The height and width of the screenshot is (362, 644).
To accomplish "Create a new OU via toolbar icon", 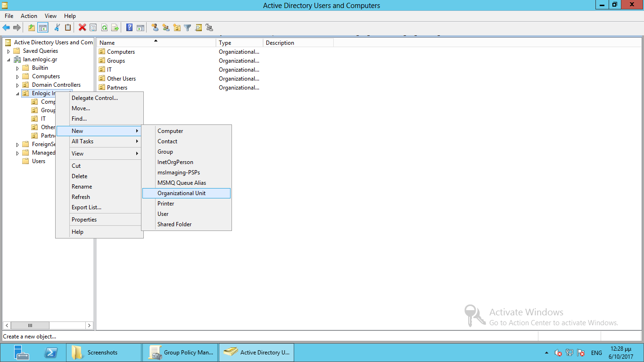I will (x=177, y=28).
